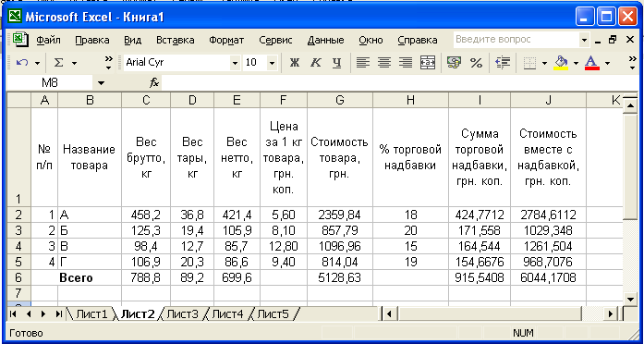Go to first sheet tab arrow
Screen dimensions: 644x344
tap(13, 314)
